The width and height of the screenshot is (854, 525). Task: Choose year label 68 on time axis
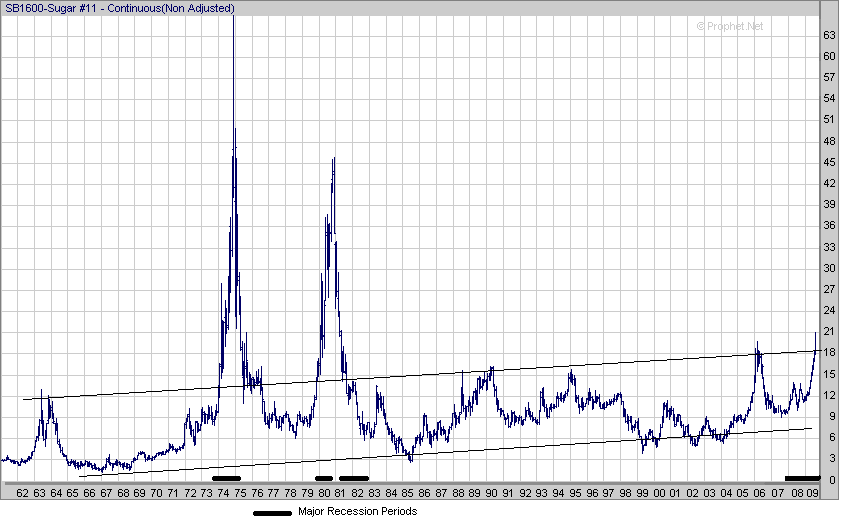pos(123,493)
